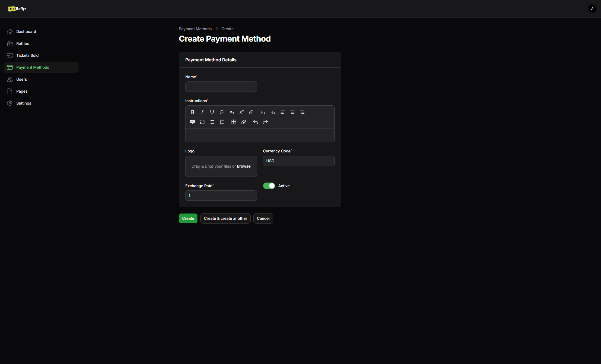Insert a code block

[202, 122]
